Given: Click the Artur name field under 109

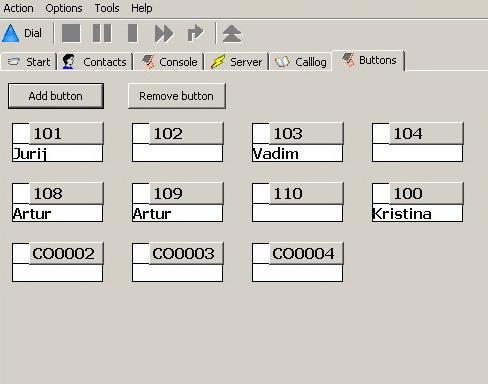Looking at the screenshot, I should tap(177, 213).
